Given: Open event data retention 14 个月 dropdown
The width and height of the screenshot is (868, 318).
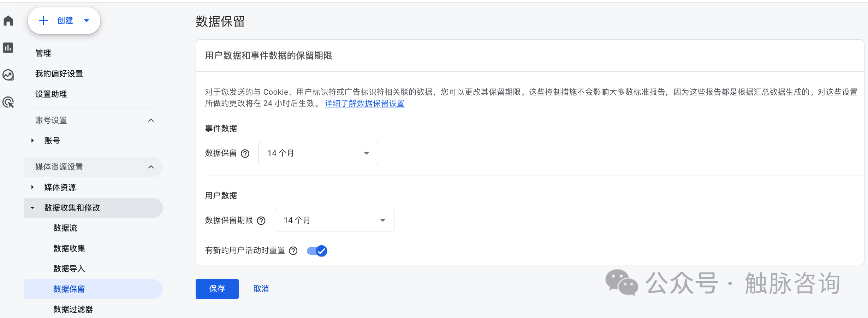Looking at the screenshot, I should 318,153.
